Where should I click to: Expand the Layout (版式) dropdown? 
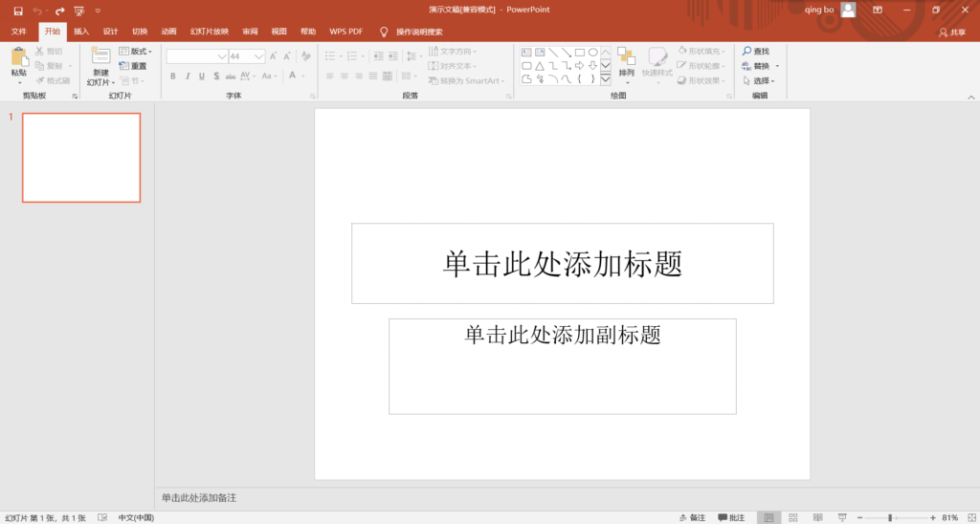click(x=135, y=52)
